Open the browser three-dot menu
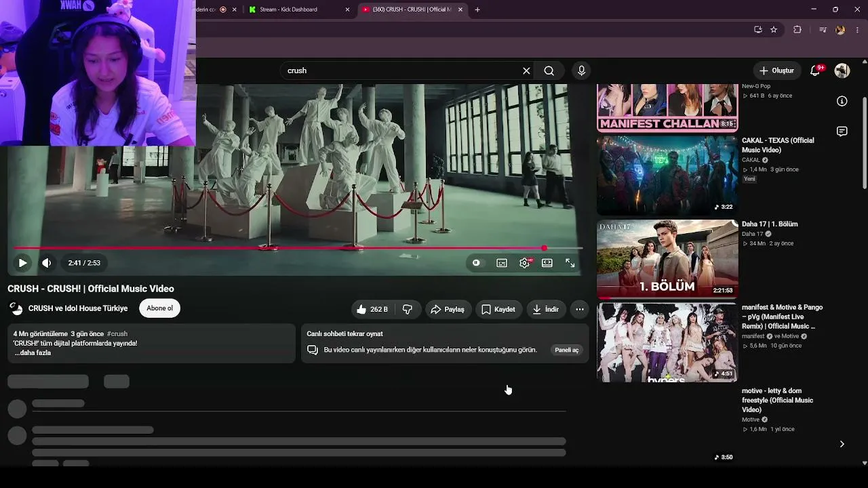The height and width of the screenshot is (488, 868). (858, 30)
